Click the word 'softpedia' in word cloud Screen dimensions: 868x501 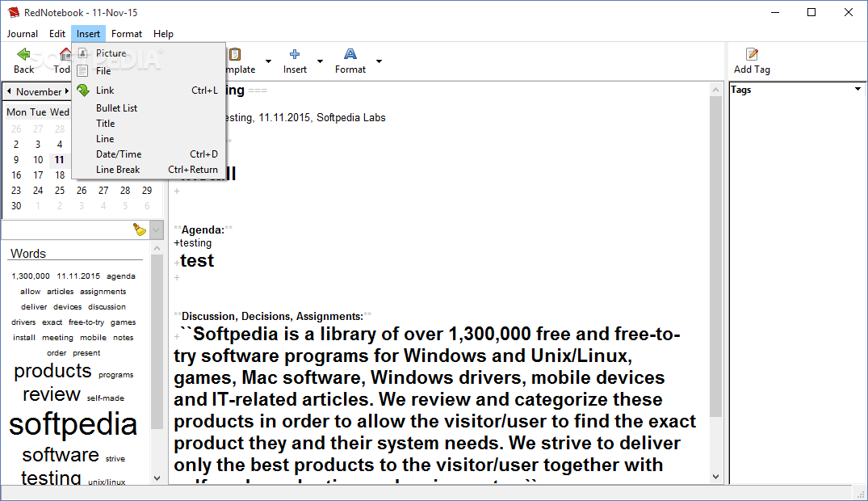[73, 424]
